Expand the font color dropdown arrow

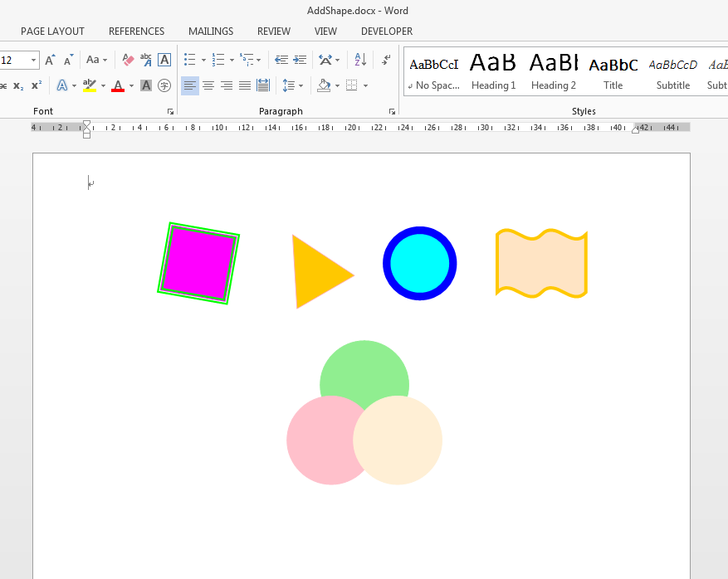point(131,85)
